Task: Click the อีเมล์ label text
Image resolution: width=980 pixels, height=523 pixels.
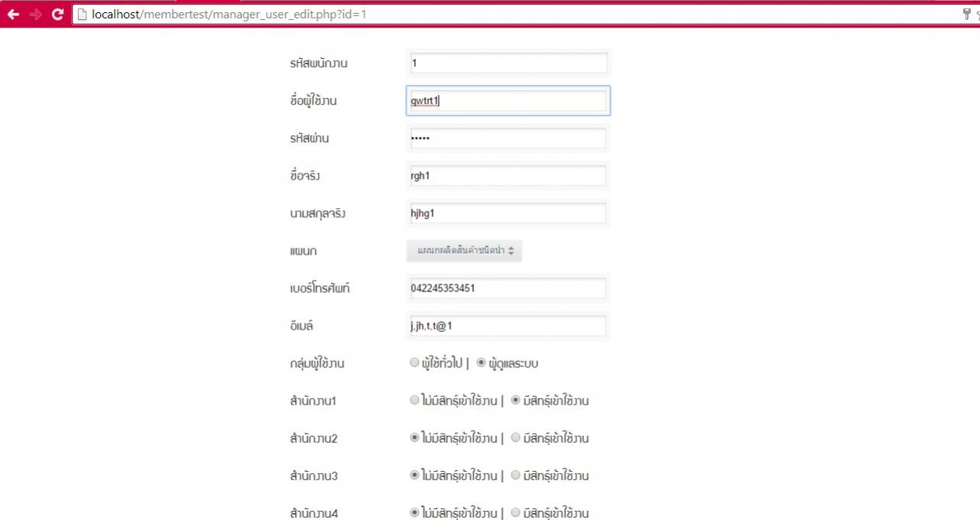Action: point(302,326)
